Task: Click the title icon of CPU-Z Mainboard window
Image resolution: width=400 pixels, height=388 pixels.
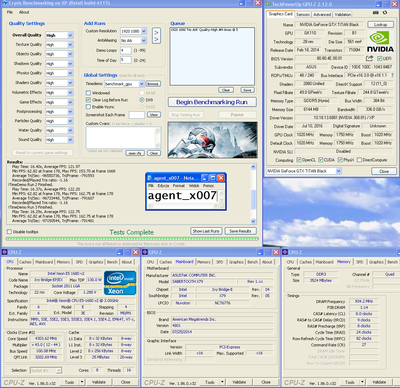Action: point(145,252)
